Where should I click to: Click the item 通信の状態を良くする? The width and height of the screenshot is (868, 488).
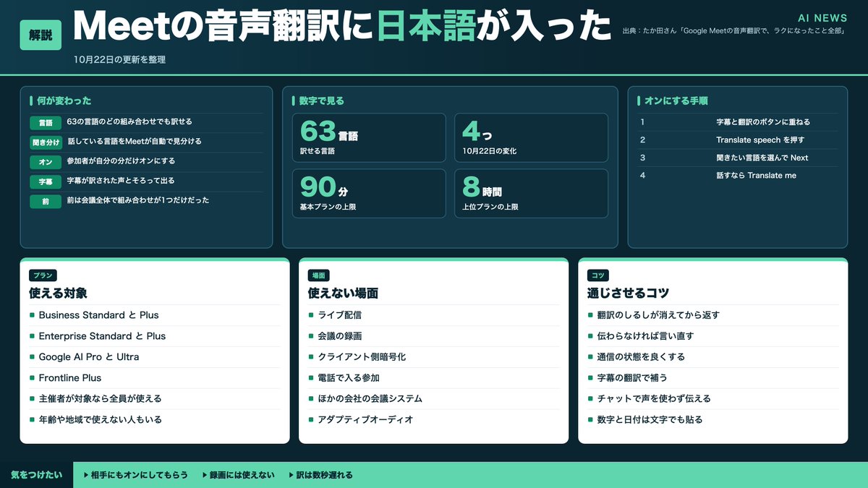pos(641,357)
